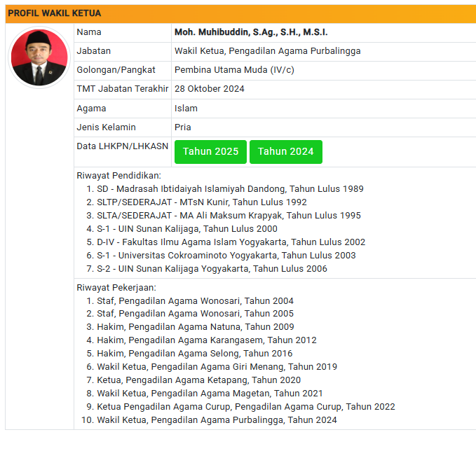The width and height of the screenshot is (476, 451).
Task: Click the Tahun 2025 LHKPN button
Action: (x=210, y=152)
